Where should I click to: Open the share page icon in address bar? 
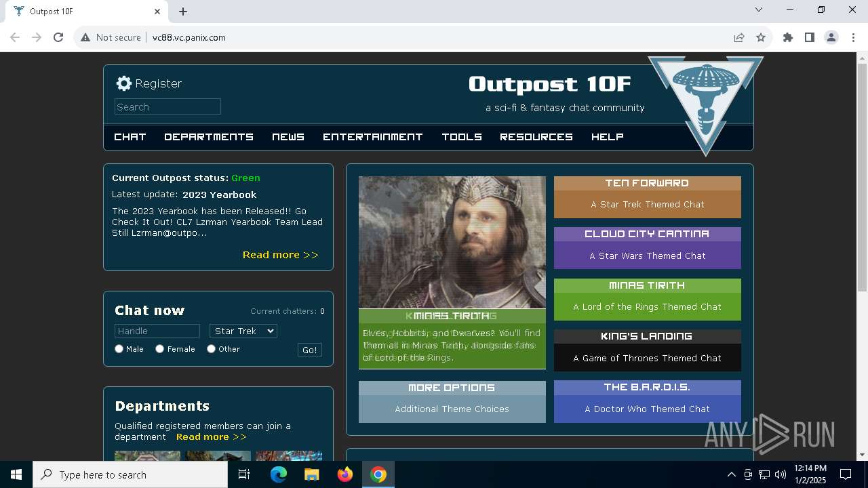739,37
